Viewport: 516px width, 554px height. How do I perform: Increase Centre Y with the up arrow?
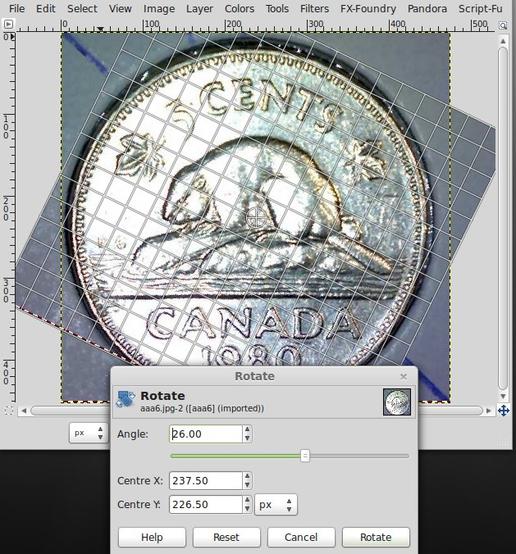tap(247, 500)
